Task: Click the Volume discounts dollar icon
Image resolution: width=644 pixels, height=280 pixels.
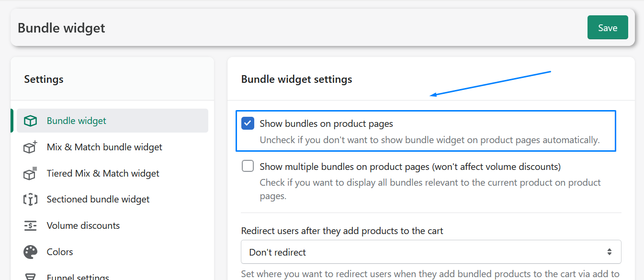Action: pyautogui.click(x=30, y=225)
